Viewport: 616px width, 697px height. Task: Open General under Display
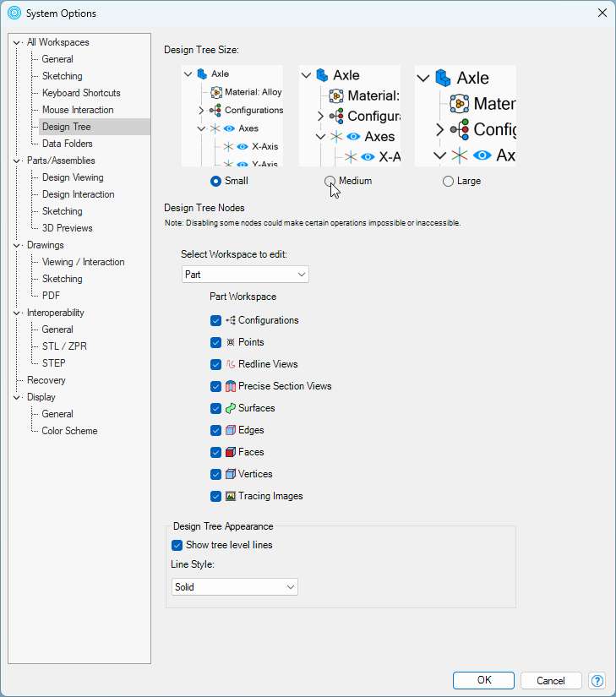click(57, 414)
